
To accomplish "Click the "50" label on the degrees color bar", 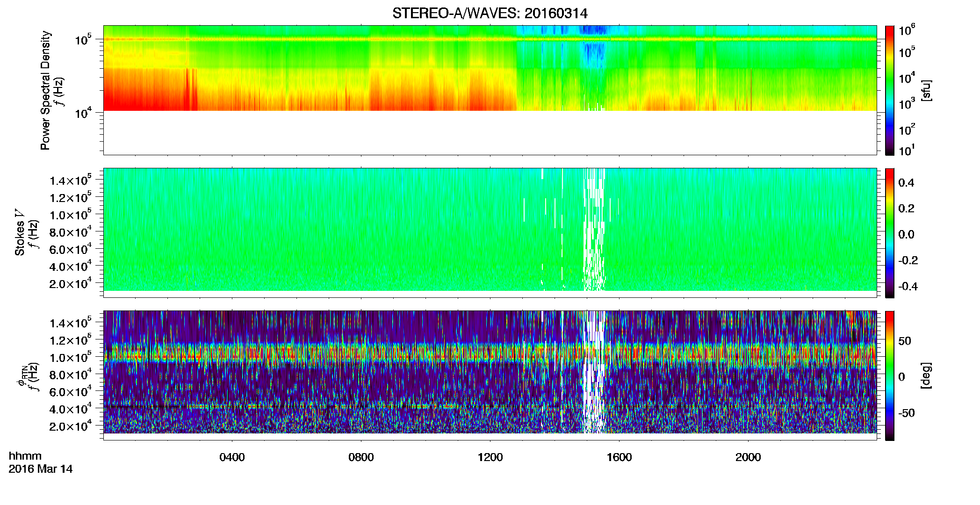I will tap(905, 341).
